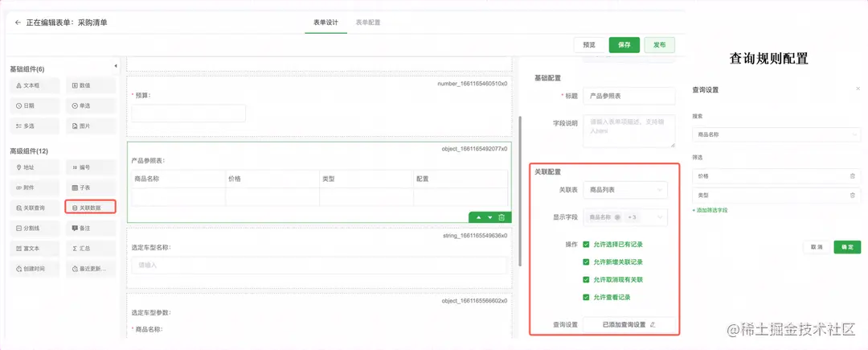Open the 显示字段 multi-select dropdown

(625, 217)
